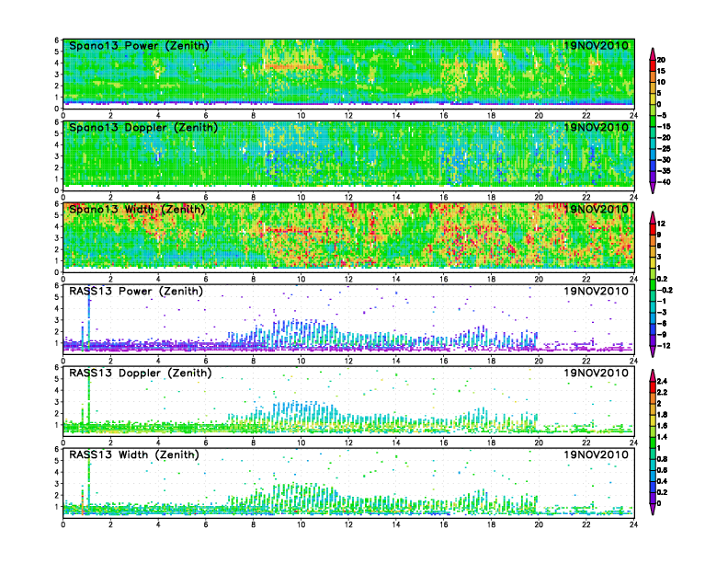Click the orange horizontal streak in Spano13 Power plot
The height and width of the screenshot is (563, 728).
point(293,67)
